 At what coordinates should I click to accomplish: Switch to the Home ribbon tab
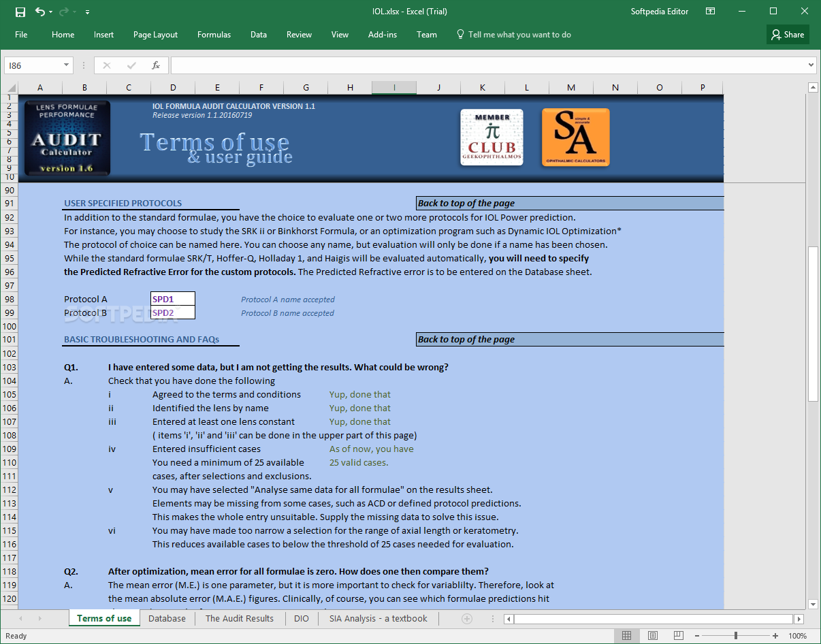click(x=63, y=35)
